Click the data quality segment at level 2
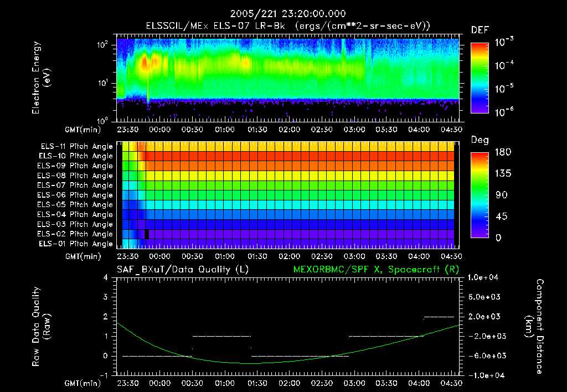The image size is (567, 392). coord(439,317)
